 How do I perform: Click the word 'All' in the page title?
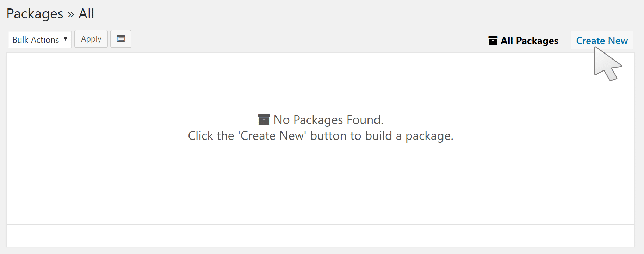[x=86, y=14]
